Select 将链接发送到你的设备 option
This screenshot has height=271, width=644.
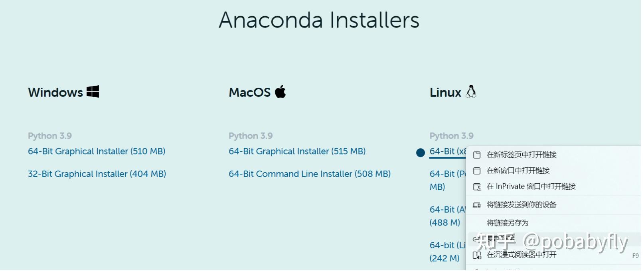[x=521, y=204]
